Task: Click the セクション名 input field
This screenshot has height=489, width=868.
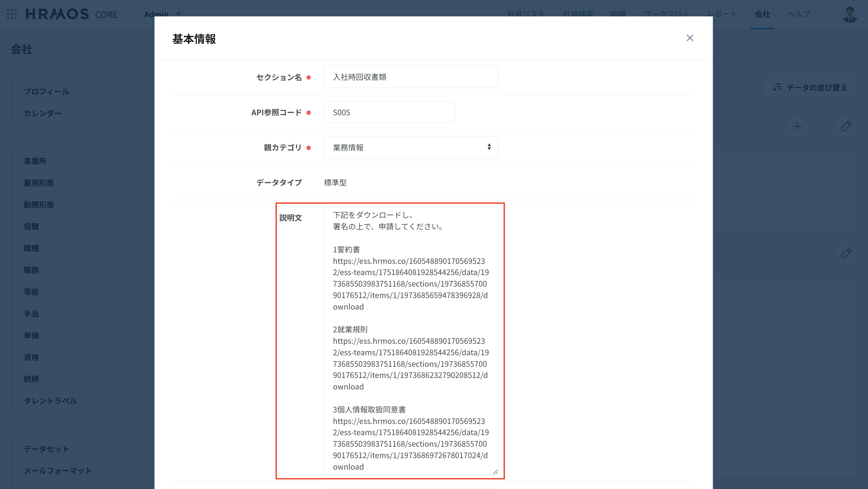Action: tap(411, 77)
